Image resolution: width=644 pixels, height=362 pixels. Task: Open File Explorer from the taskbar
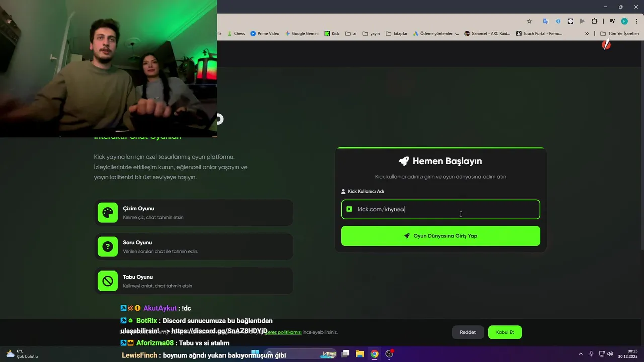pyautogui.click(x=360, y=354)
